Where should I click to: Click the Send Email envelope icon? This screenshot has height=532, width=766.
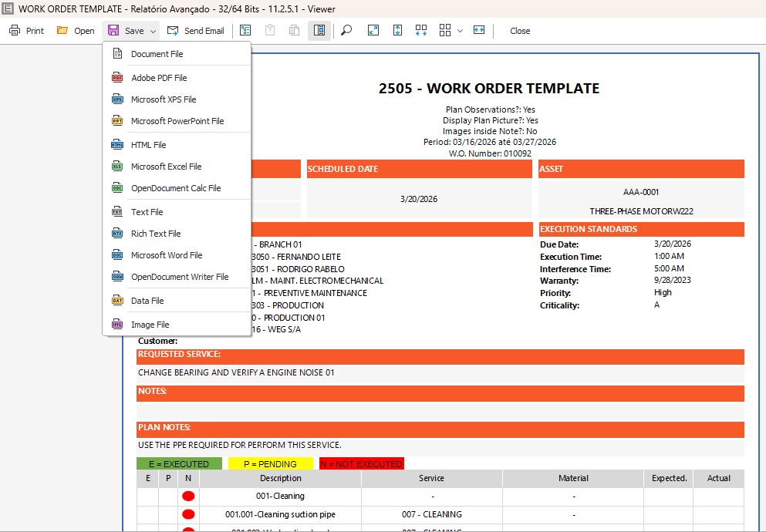tap(173, 31)
